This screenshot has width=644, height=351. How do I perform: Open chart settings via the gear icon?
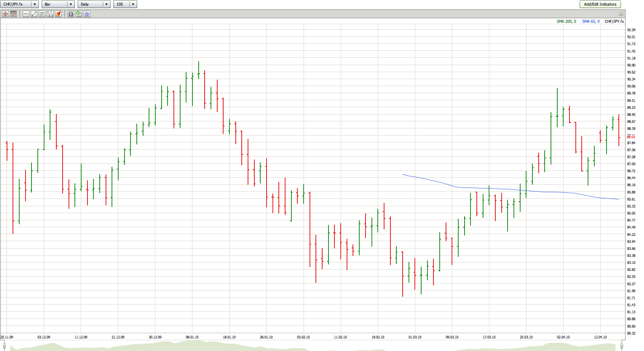87,14
